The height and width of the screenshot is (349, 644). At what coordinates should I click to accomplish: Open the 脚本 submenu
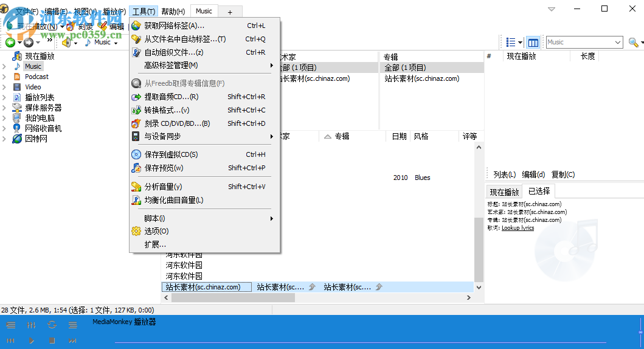coord(204,218)
